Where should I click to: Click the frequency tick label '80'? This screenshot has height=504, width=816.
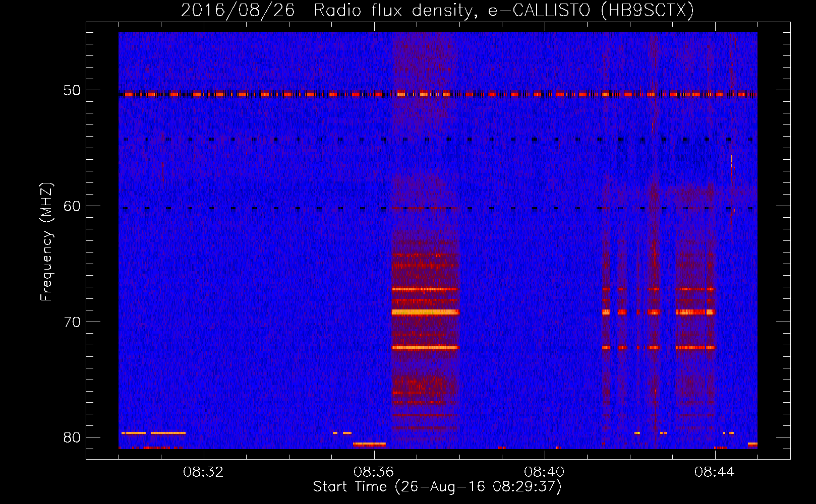(72, 437)
